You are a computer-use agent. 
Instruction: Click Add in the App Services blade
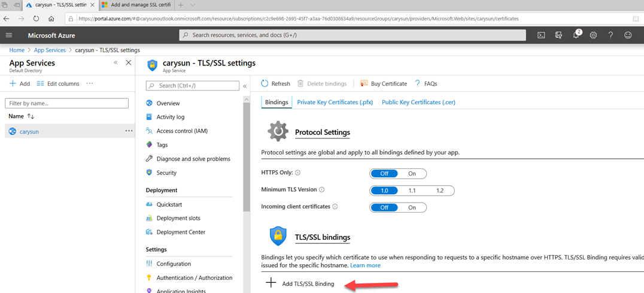click(x=20, y=83)
